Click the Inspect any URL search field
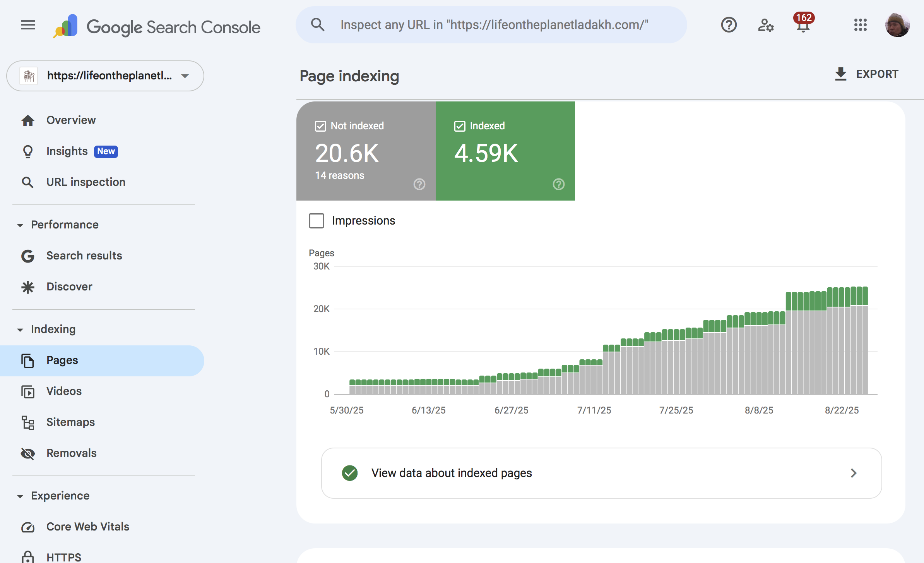Image resolution: width=924 pixels, height=563 pixels. point(491,25)
